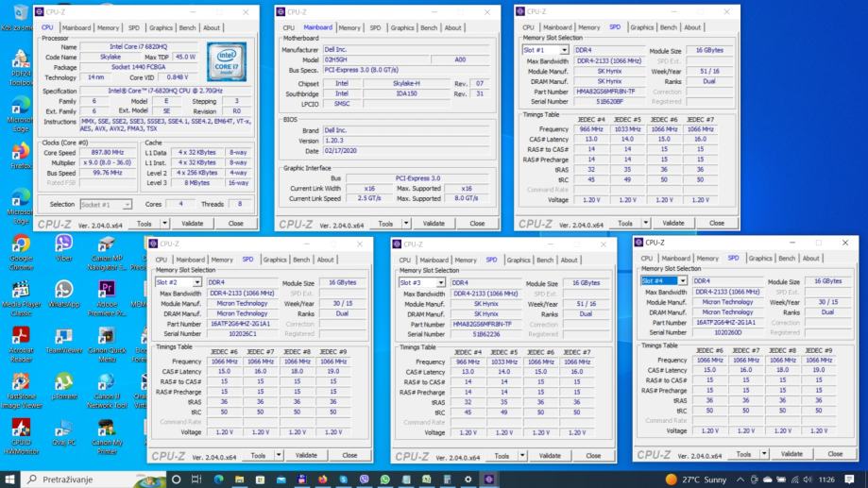868x488 pixels.
Task: Click the 11:26 taskbar clock
Action: point(825,480)
